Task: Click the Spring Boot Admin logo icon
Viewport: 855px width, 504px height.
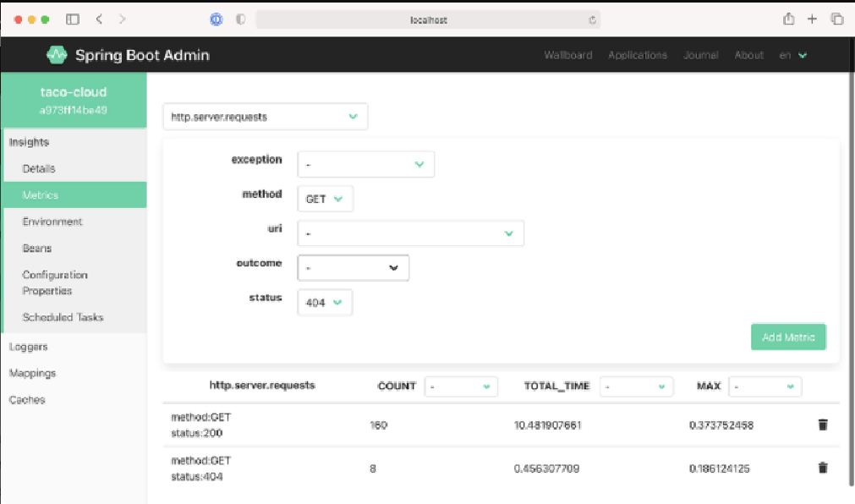Action: [x=57, y=55]
